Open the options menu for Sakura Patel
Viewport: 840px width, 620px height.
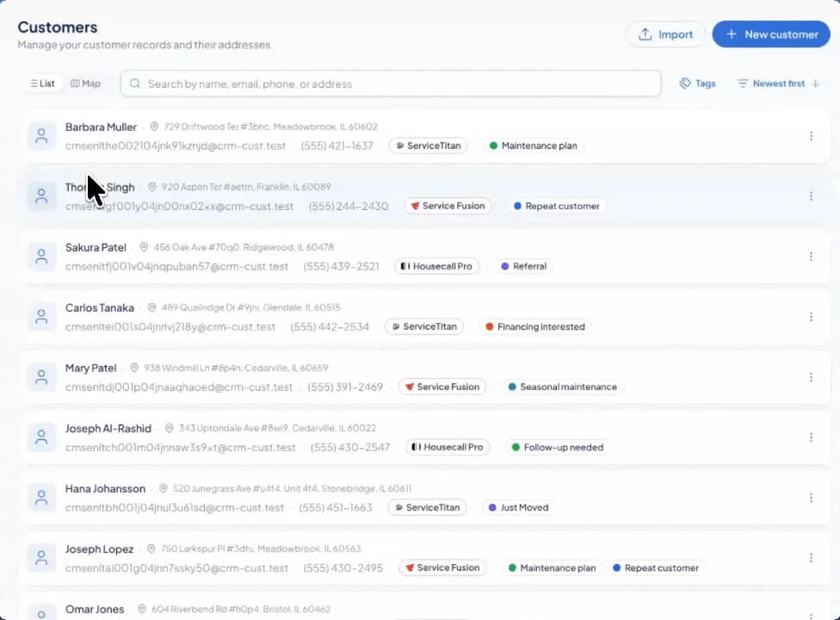coord(811,257)
